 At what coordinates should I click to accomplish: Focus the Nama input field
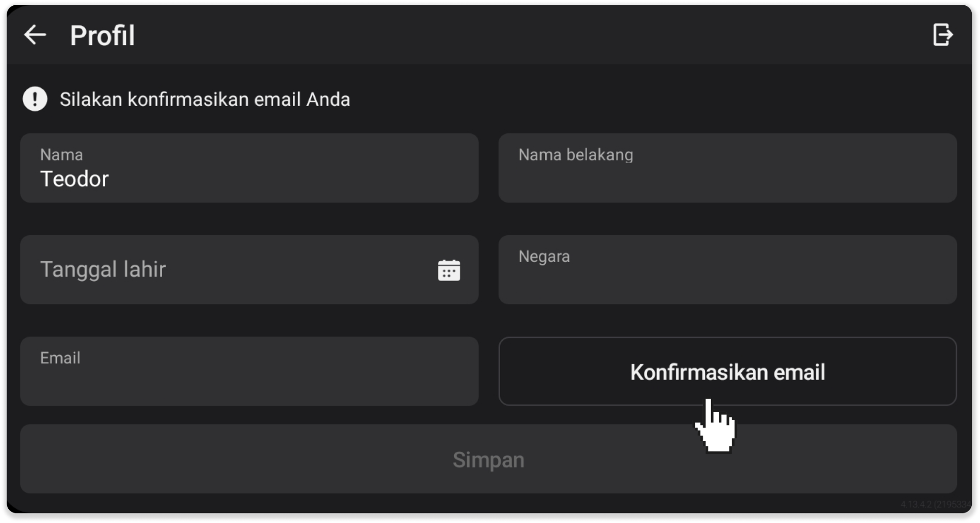[249, 168]
